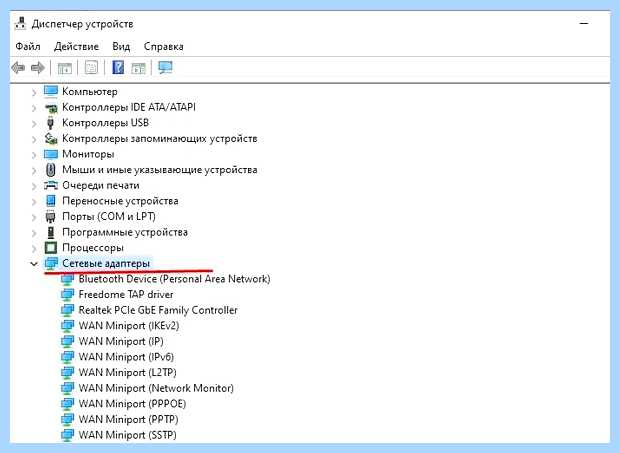Select the WAN Miniport (IP) entry

click(x=121, y=342)
